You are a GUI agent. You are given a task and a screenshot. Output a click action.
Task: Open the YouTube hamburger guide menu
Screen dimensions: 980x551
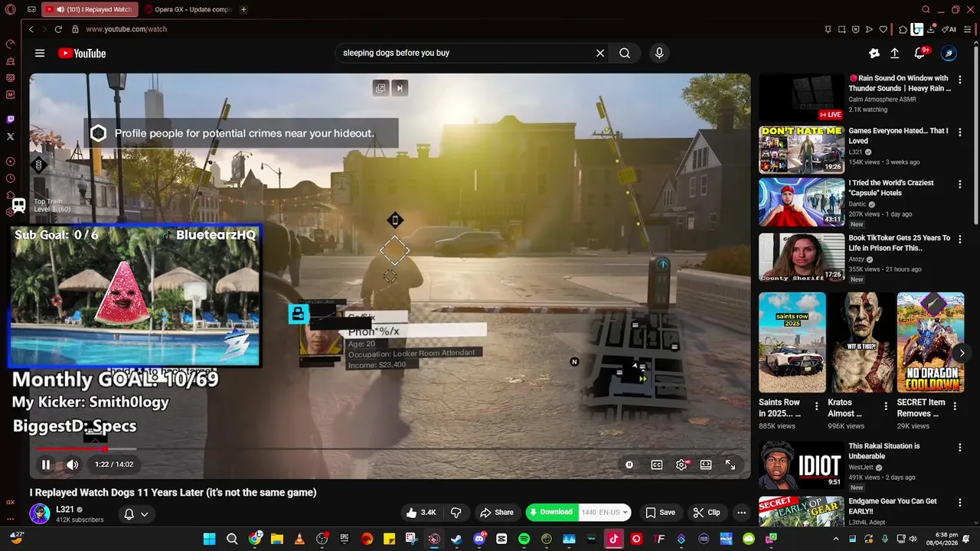[x=40, y=53]
